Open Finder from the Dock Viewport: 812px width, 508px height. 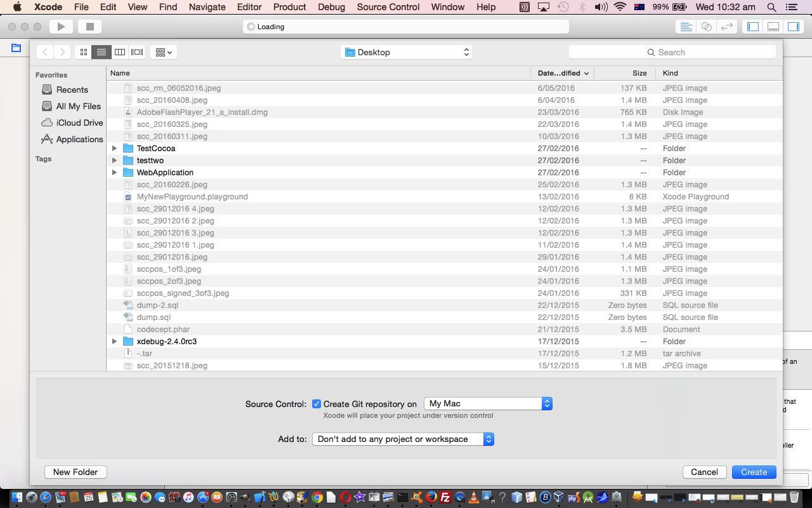(17, 497)
